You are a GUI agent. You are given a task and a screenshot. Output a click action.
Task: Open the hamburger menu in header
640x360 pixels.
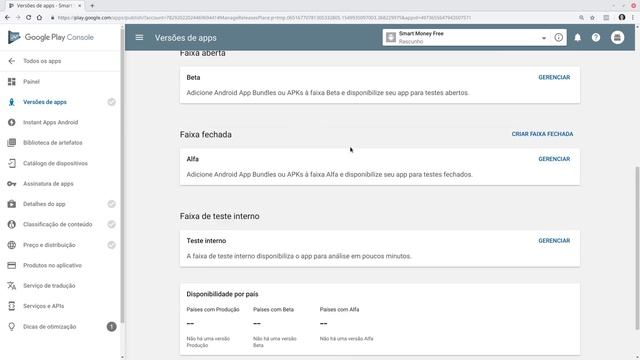(x=139, y=38)
